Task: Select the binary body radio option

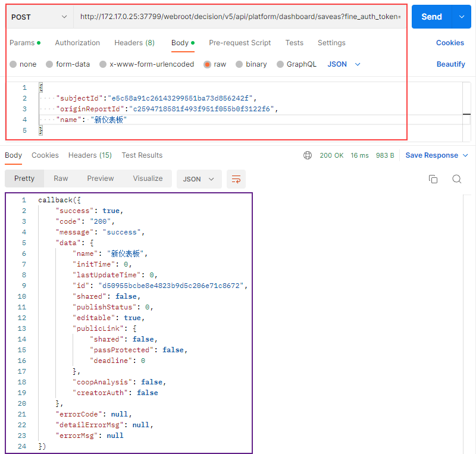Action: (239, 64)
